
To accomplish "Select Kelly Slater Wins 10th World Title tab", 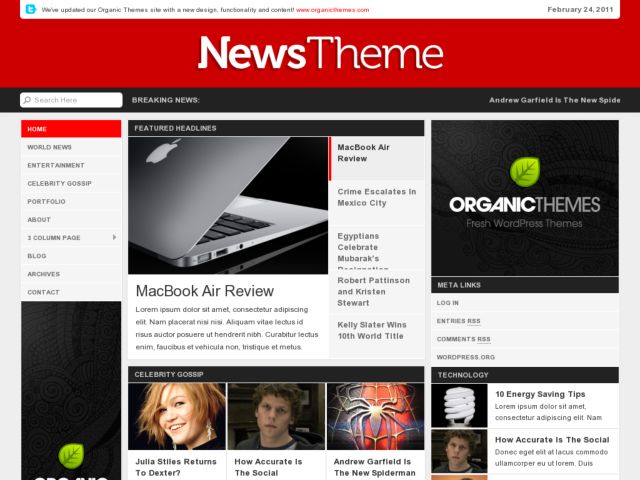I will click(x=376, y=336).
